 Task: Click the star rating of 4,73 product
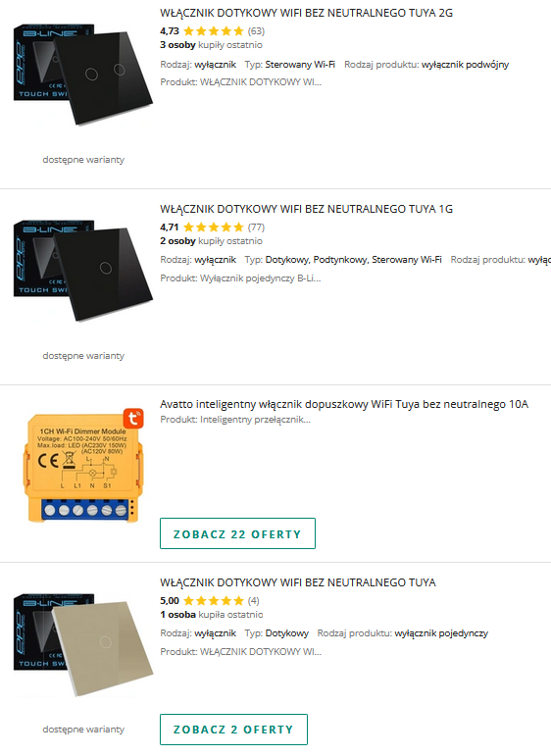click(214, 31)
